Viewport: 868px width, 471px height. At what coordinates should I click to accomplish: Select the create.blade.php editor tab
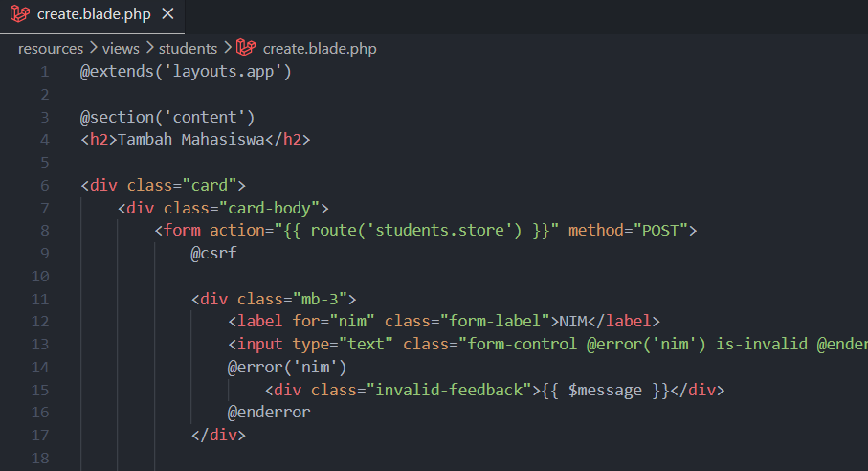(x=92, y=15)
